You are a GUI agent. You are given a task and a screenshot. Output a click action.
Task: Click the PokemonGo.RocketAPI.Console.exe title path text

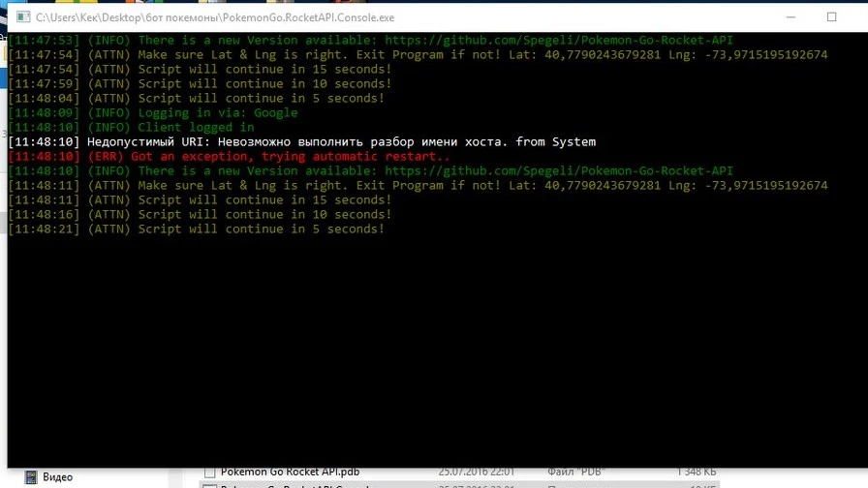point(215,17)
